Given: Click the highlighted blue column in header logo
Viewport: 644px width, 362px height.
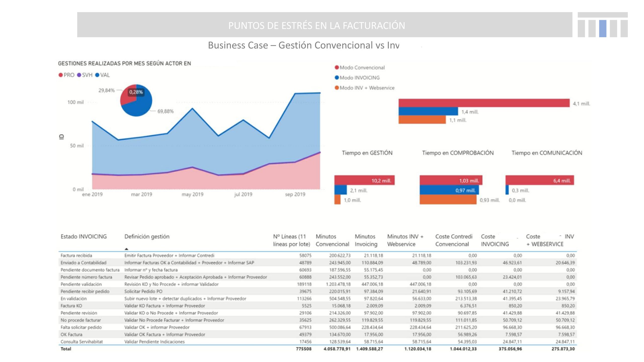Looking at the screenshot, I should click(x=603, y=28).
